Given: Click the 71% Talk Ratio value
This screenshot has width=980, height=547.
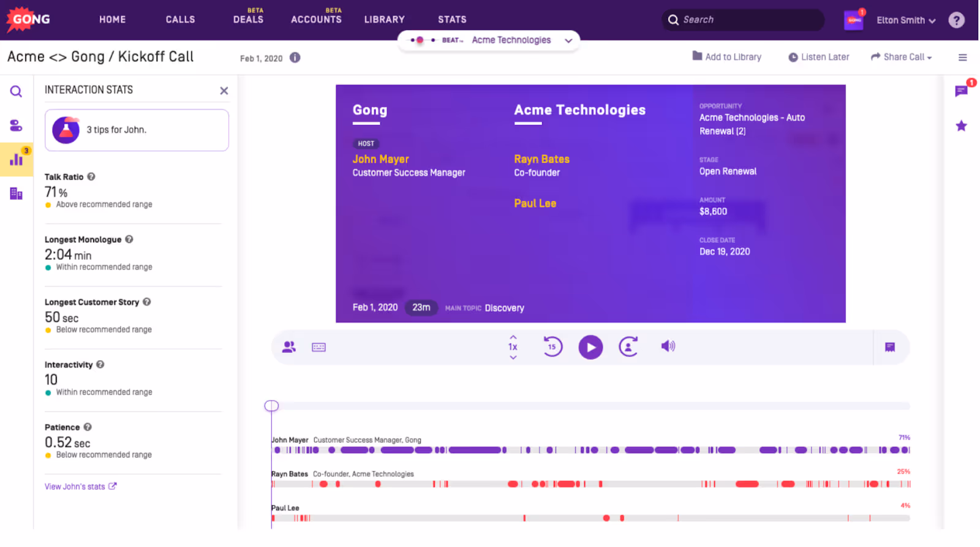Looking at the screenshot, I should (56, 192).
